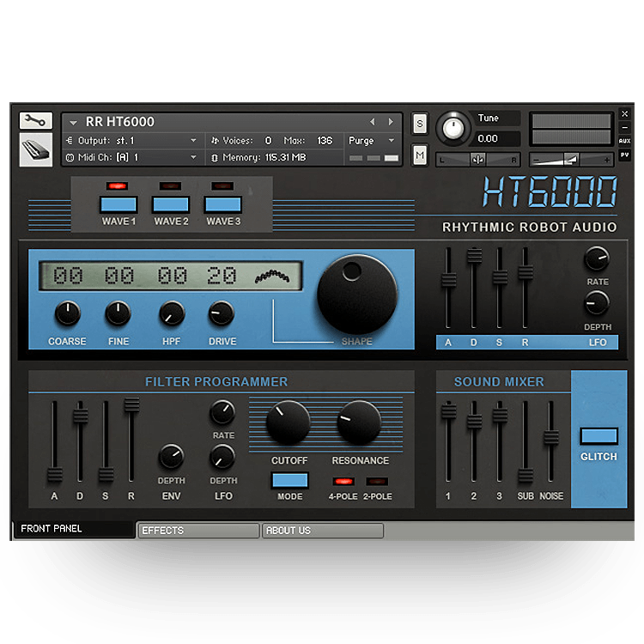
Task: Click the amp envelope A slider
Action: (x=448, y=280)
